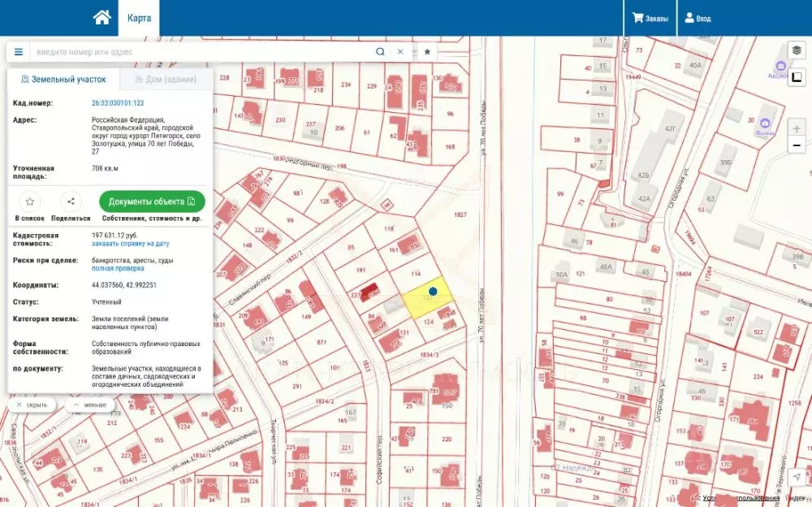Collapse info panel with 'меньше' button
This screenshot has height=507, width=812.
(x=90, y=405)
